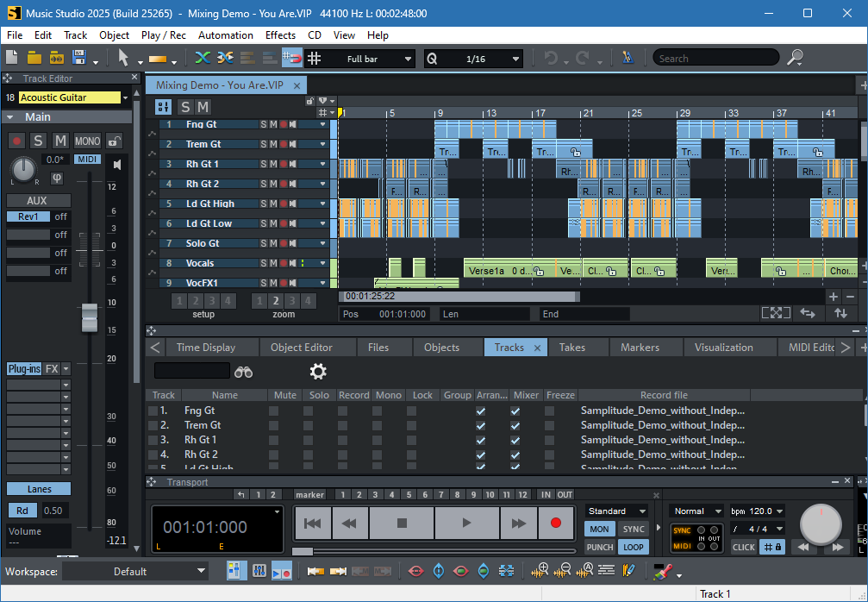Click the CLICK metronome button

tap(744, 547)
